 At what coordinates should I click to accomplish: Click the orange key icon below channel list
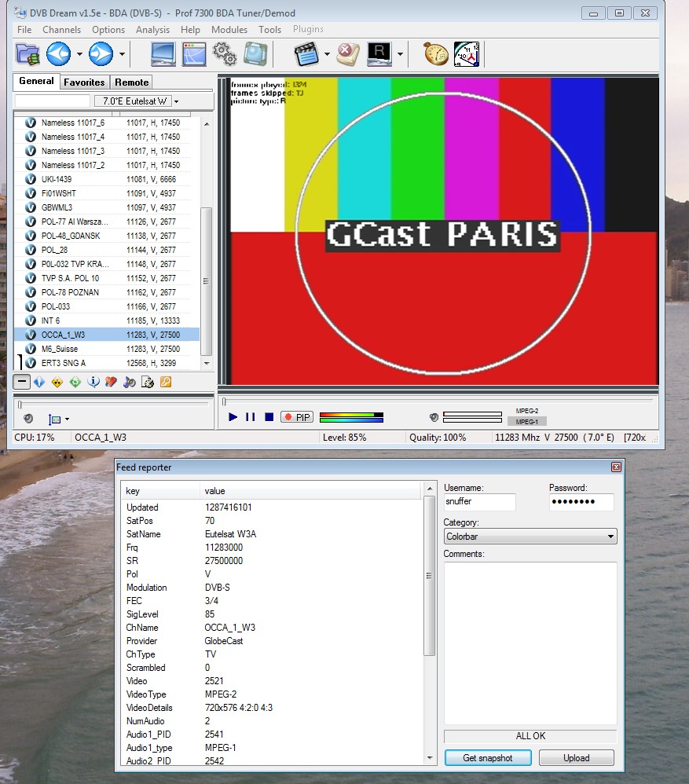(x=166, y=382)
